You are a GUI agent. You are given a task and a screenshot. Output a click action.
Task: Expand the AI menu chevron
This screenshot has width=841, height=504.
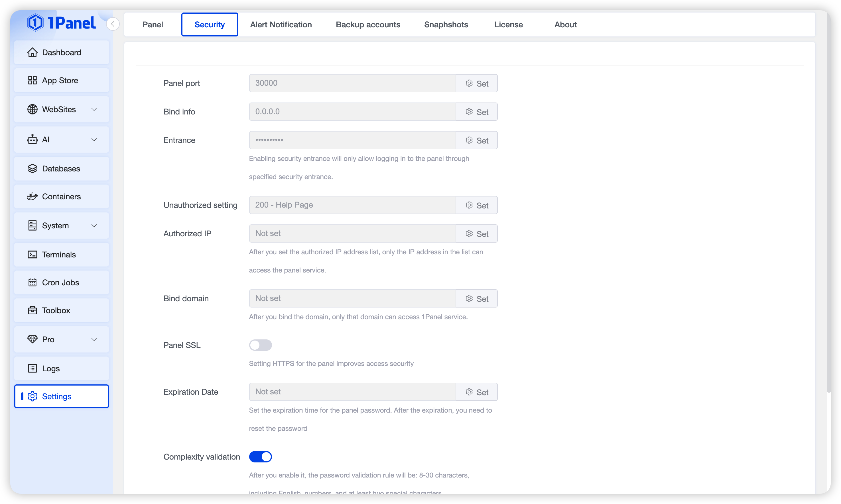tap(94, 140)
